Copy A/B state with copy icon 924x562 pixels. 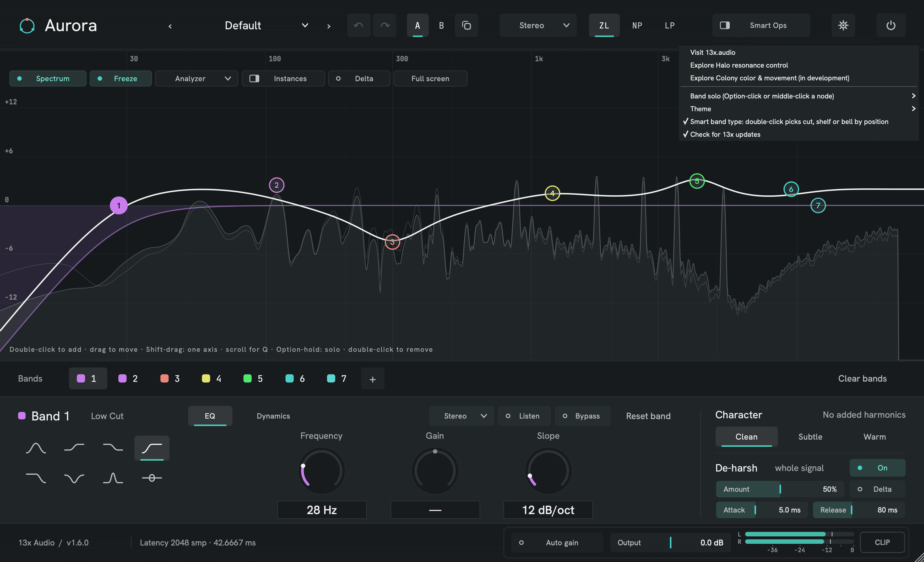tap(466, 25)
